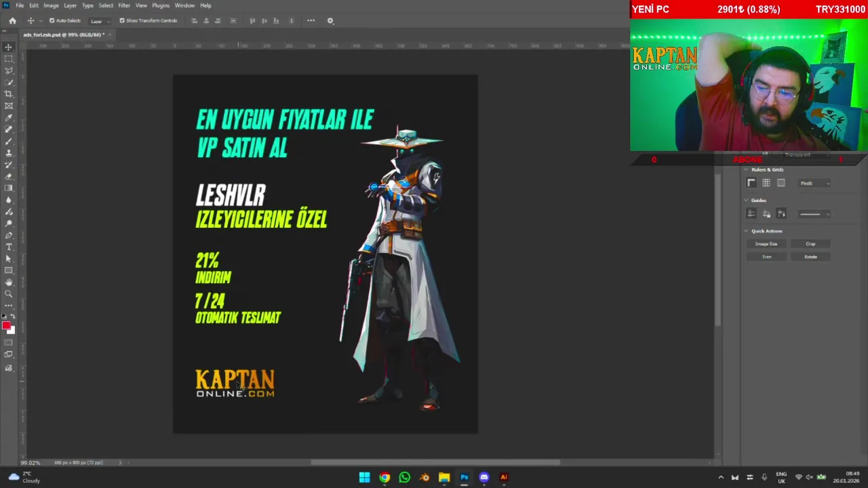The image size is (868, 488).
Task: Change the screen mode
Action: (9, 354)
